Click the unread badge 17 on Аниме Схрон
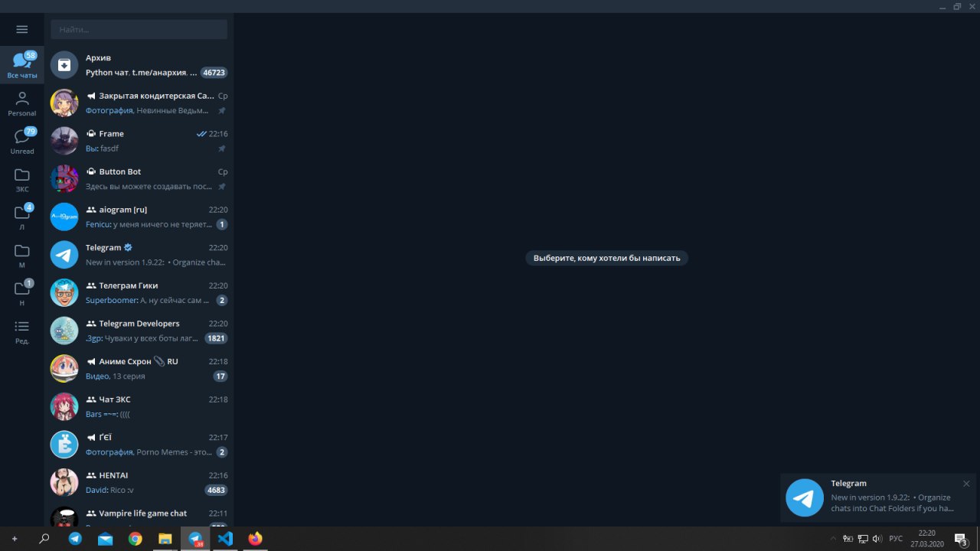 (220, 377)
